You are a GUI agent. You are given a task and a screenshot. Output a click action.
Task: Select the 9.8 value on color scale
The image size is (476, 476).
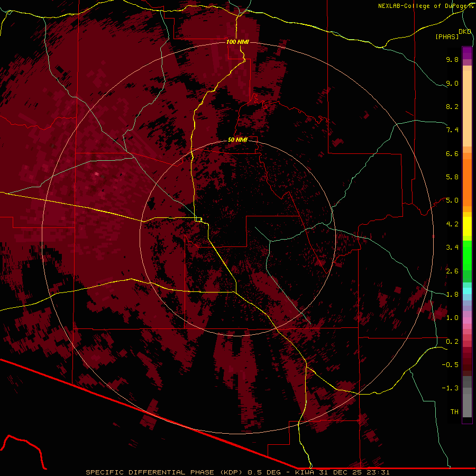(x=452, y=59)
